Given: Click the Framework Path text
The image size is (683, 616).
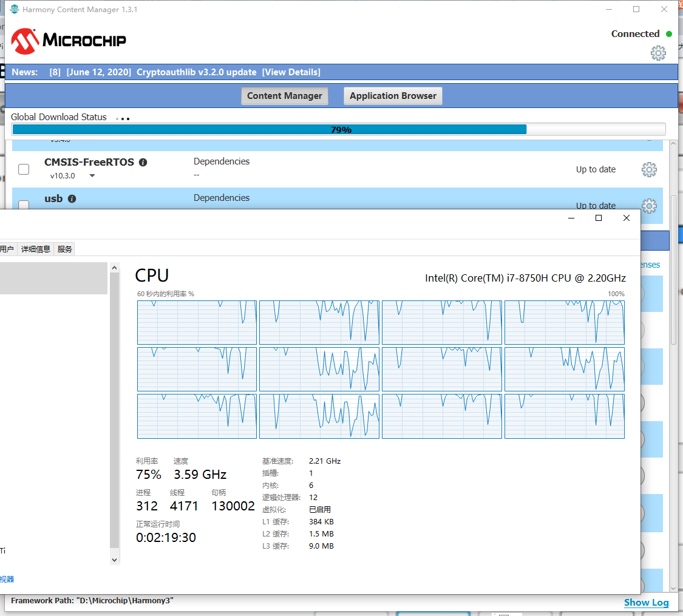Looking at the screenshot, I should (x=92, y=601).
